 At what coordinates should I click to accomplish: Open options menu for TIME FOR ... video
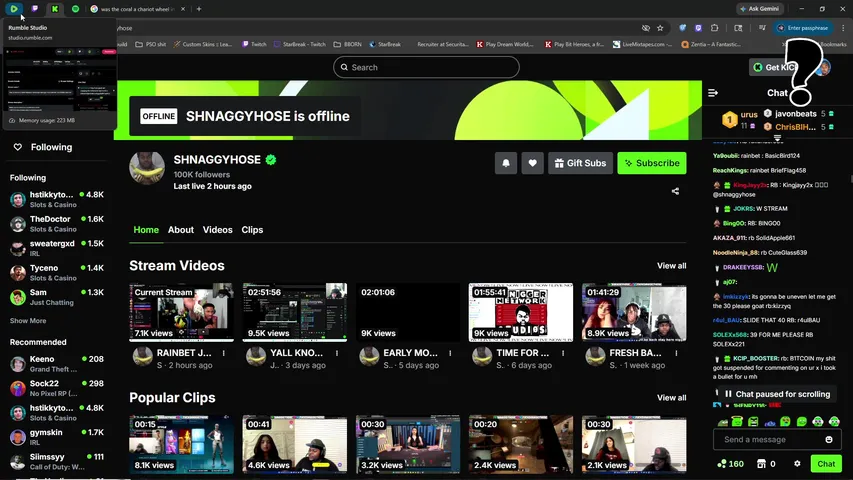click(x=563, y=353)
